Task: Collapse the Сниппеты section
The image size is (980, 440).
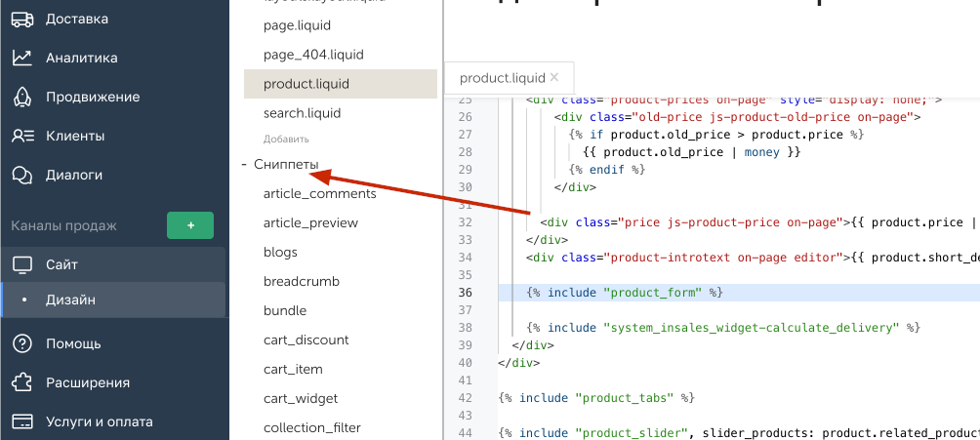Action: coord(244,165)
